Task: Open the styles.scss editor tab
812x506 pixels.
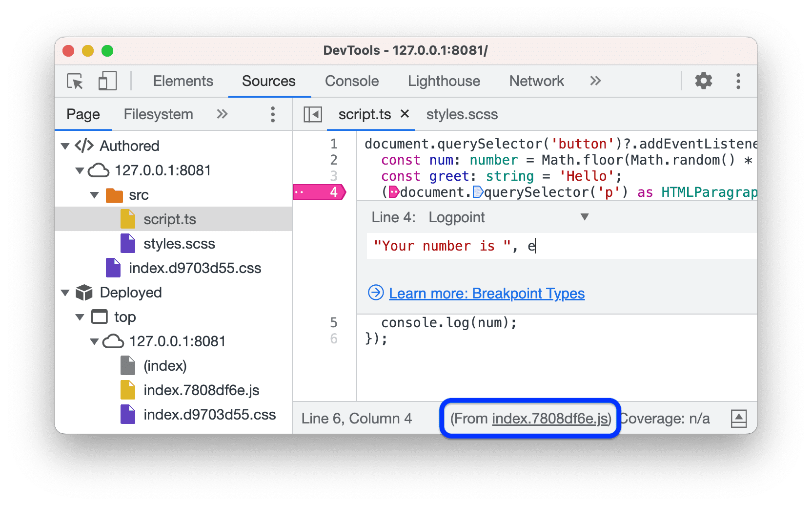Action: (x=462, y=114)
